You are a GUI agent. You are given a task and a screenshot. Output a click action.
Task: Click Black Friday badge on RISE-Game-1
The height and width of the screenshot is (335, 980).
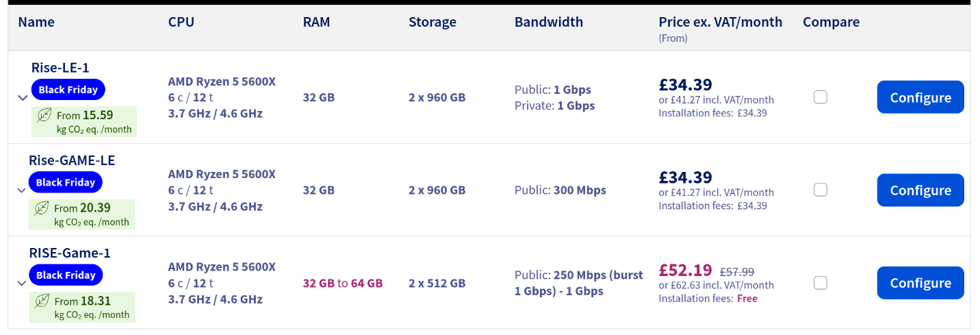[x=66, y=275]
